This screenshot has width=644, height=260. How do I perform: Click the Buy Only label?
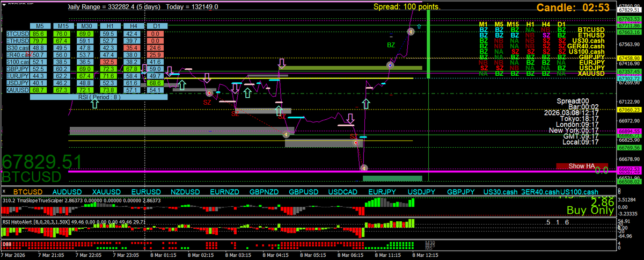coord(590,210)
